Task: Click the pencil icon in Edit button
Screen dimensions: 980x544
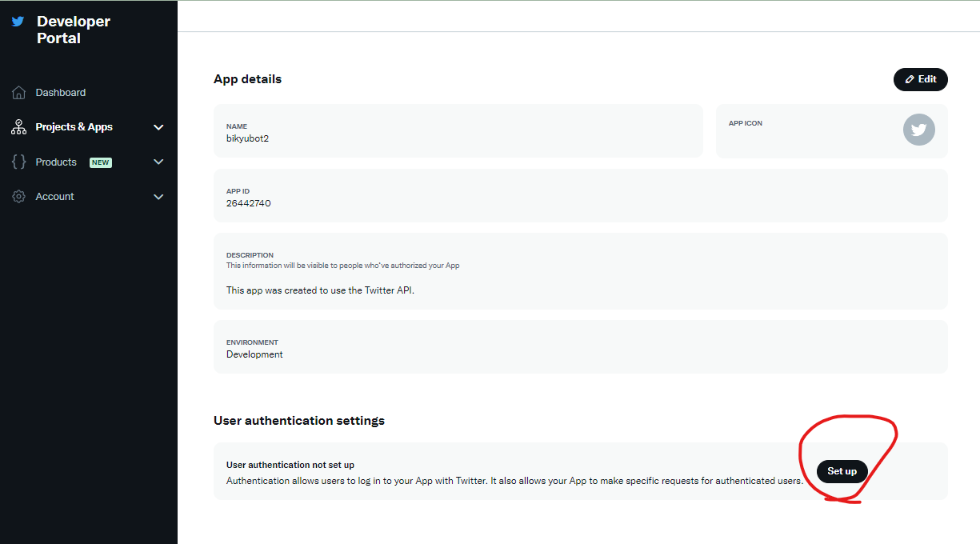Action: click(x=910, y=80)
